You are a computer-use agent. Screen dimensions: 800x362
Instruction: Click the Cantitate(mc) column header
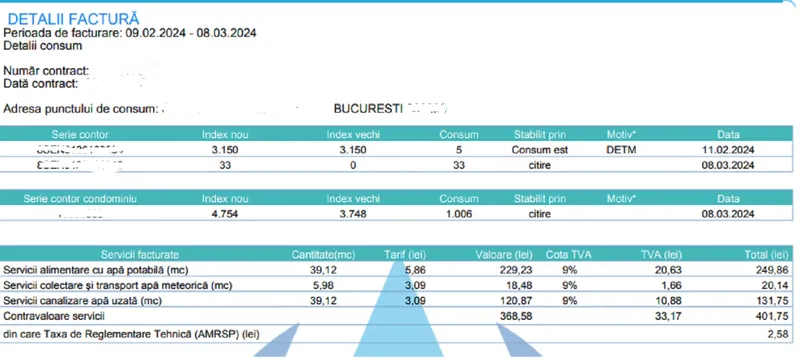323,254
